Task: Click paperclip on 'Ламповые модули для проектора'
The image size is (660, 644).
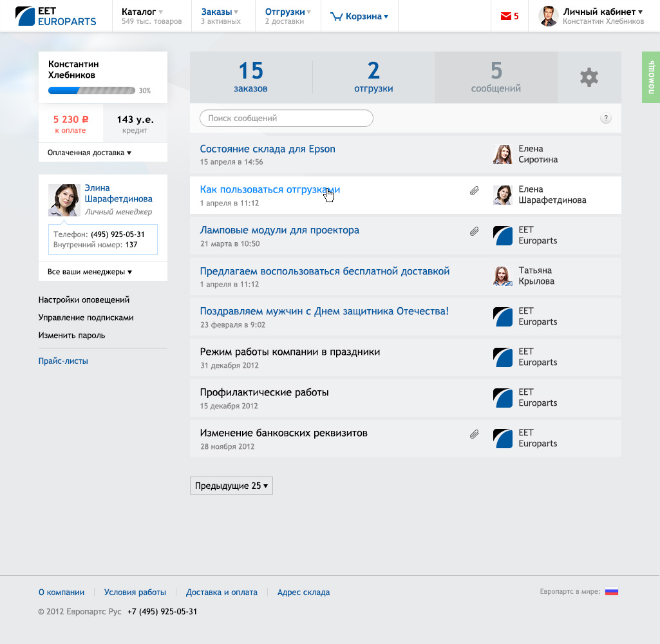Action: (x=475, y=231)
